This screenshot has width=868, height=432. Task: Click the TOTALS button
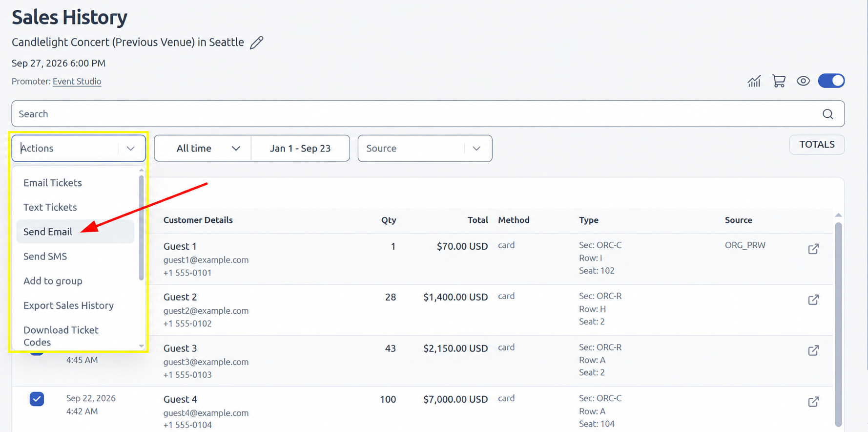[x=817, y=145]
